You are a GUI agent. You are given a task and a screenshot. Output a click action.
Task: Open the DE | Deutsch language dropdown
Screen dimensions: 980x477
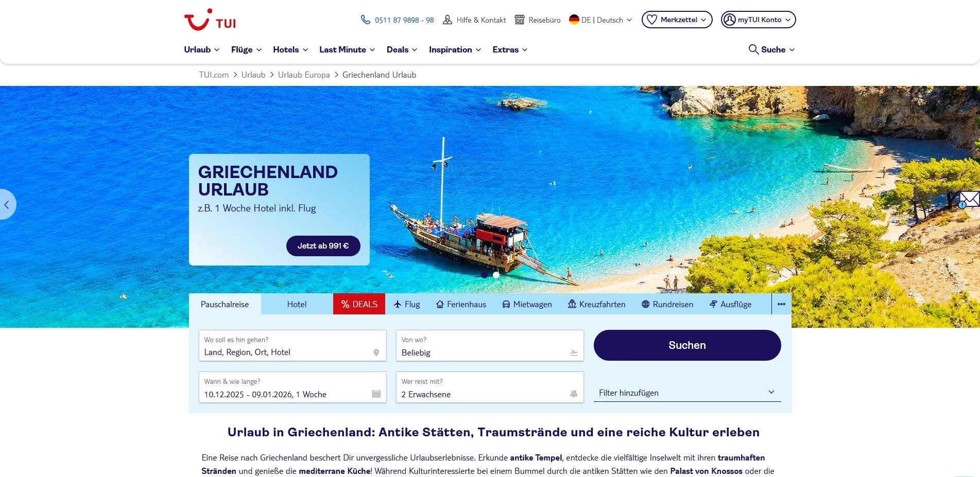coord(599,20)
